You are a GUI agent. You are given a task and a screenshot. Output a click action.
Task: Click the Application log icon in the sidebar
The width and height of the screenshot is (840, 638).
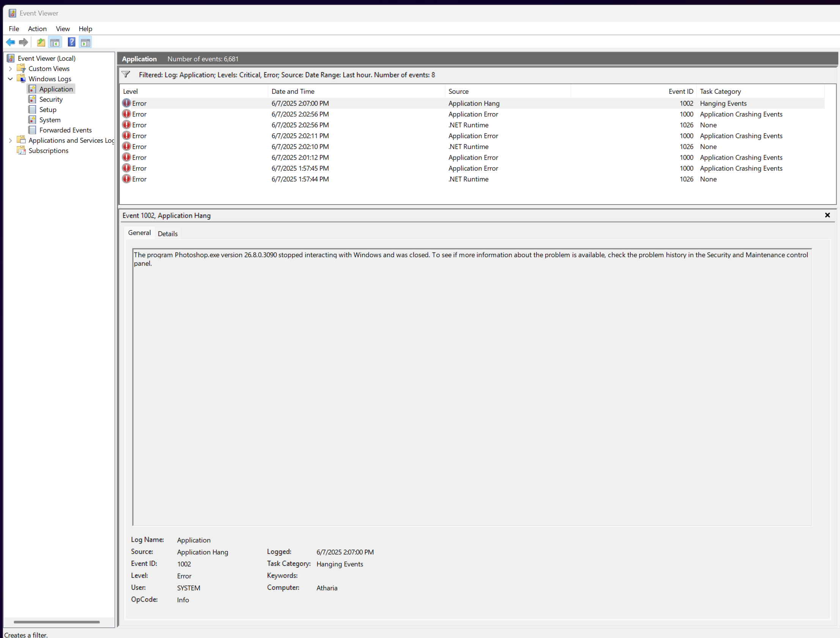coord(32,89)
